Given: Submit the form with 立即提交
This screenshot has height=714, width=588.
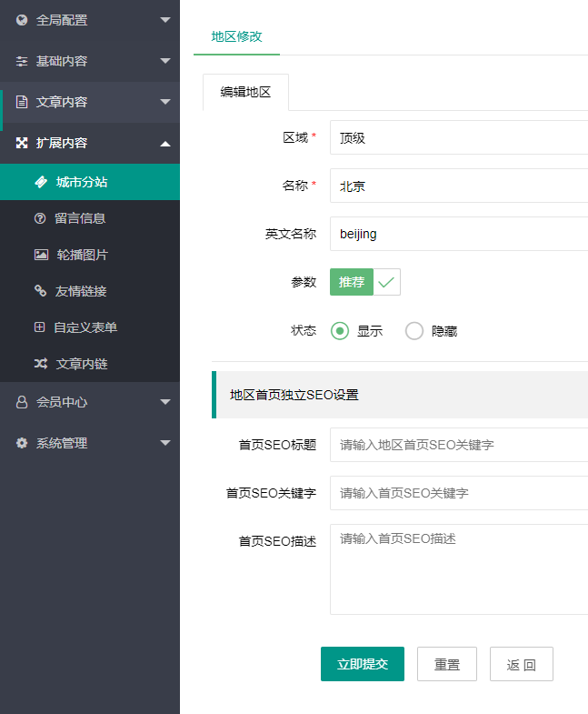Looking at the screenshot, I should click(x=362, y=664).
